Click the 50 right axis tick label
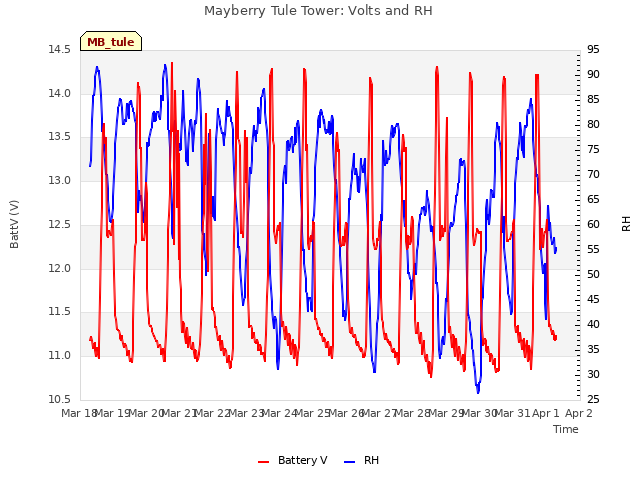The width and height of the screenshot is (640, 480). [x=593, y=274]
